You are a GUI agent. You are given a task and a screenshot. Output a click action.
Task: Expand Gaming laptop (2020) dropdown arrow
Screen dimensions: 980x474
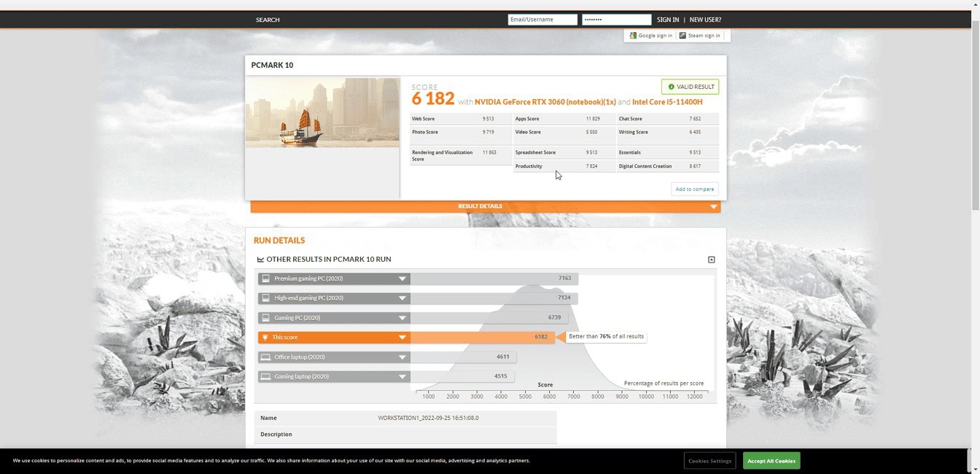pos(402,377)
